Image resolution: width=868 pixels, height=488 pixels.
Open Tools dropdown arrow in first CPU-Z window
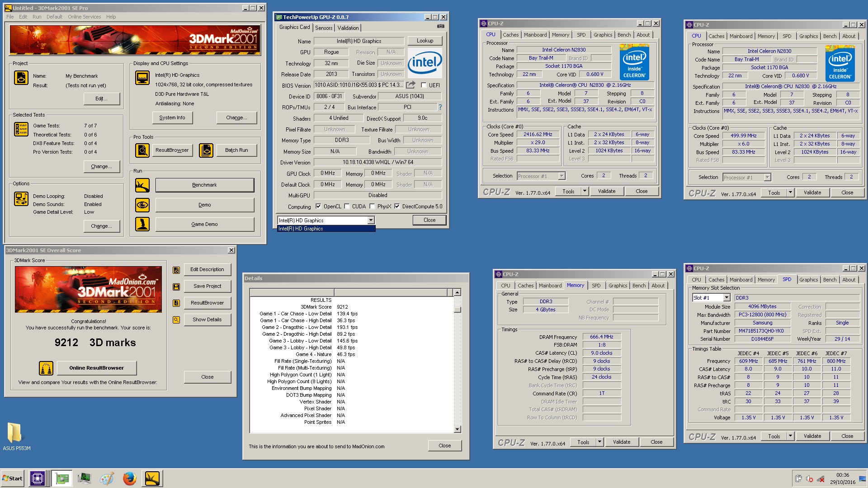tap(585, 192)
